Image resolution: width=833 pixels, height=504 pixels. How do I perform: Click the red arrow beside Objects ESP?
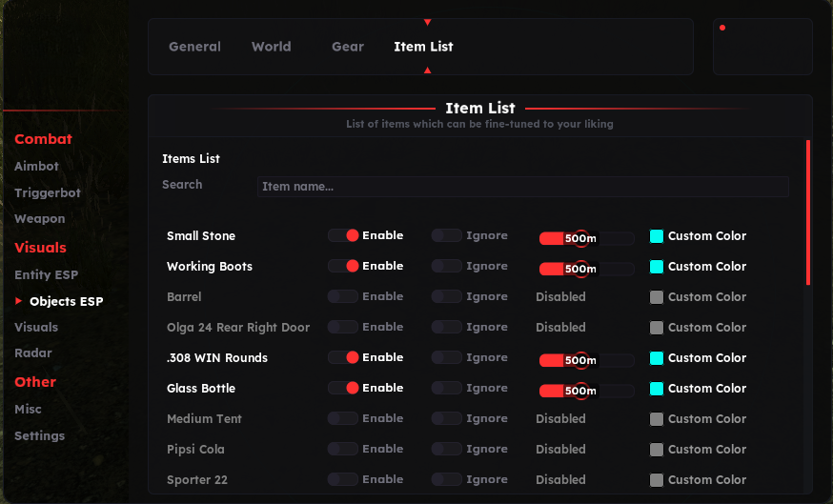18,301
